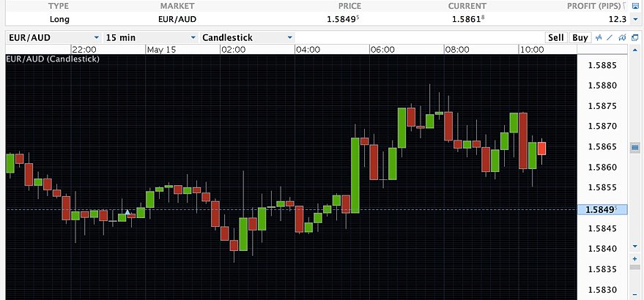Click the 22:00 time axis label
The width and height of the screenshot is (644, 300).
84,50
